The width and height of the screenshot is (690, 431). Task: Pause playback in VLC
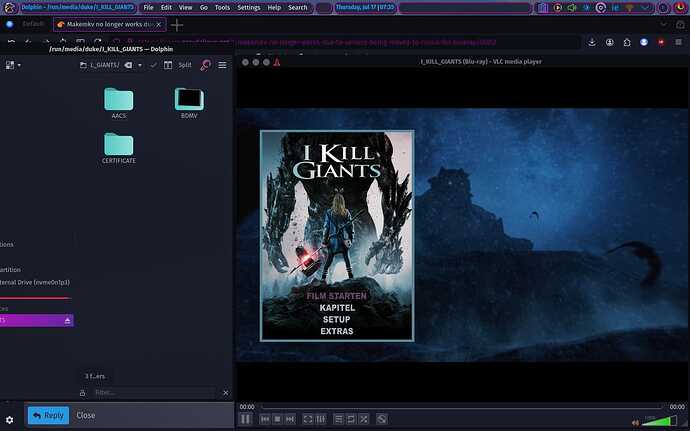click(245, 419)
